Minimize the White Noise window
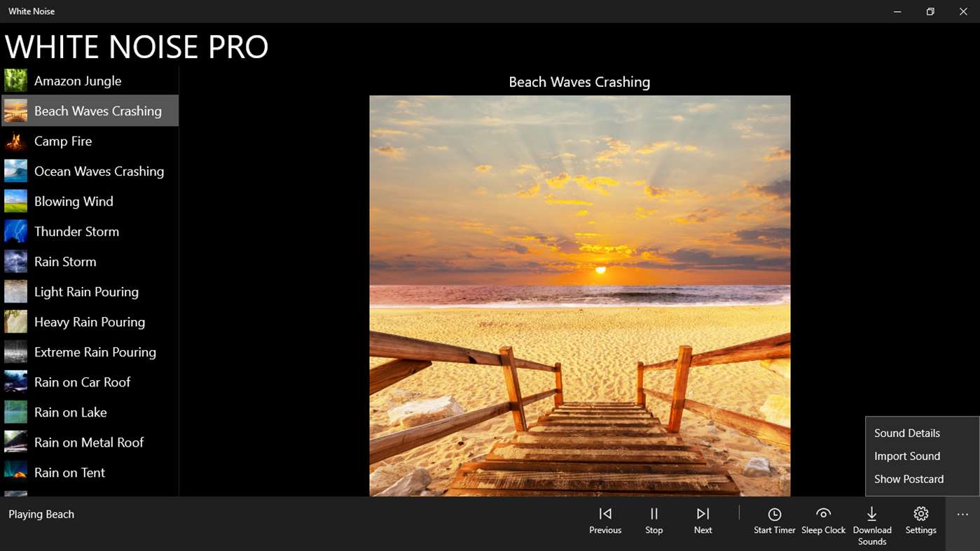 898,11
